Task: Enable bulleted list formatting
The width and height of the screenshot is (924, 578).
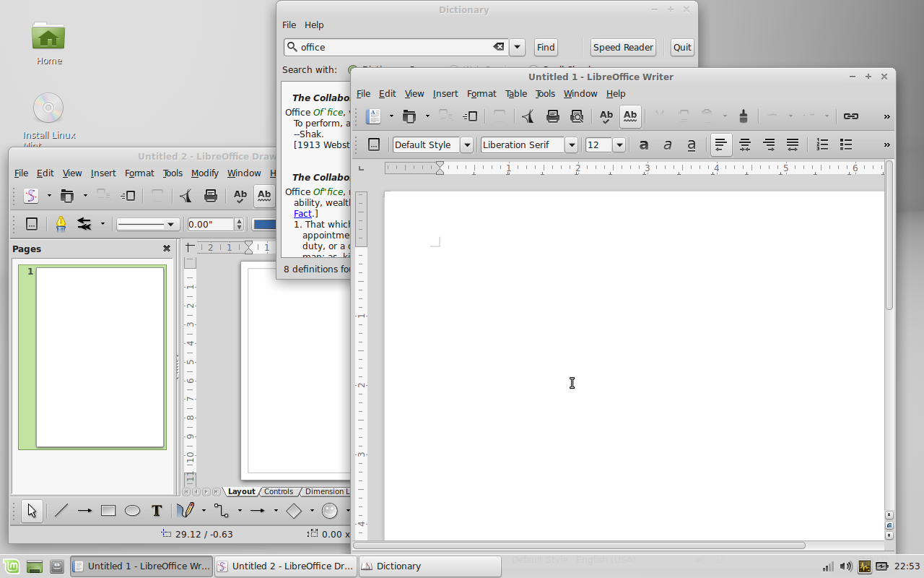Action: tap(845, 144)
